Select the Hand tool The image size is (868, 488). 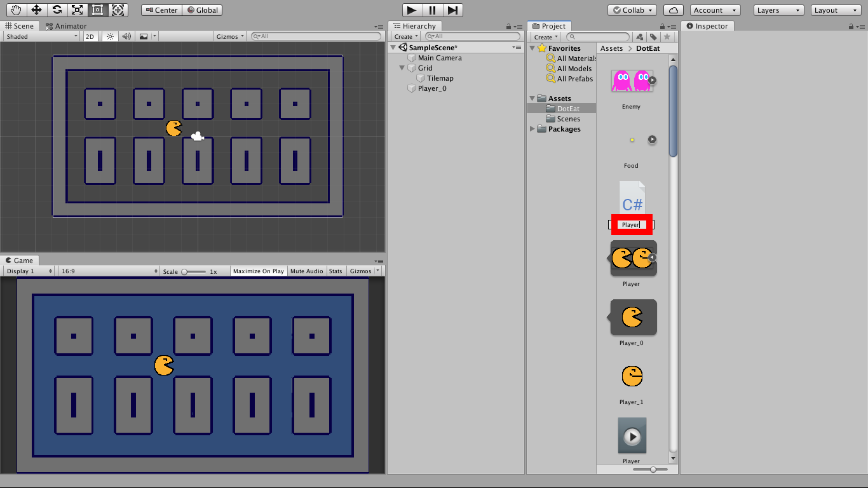coord(17,10)
